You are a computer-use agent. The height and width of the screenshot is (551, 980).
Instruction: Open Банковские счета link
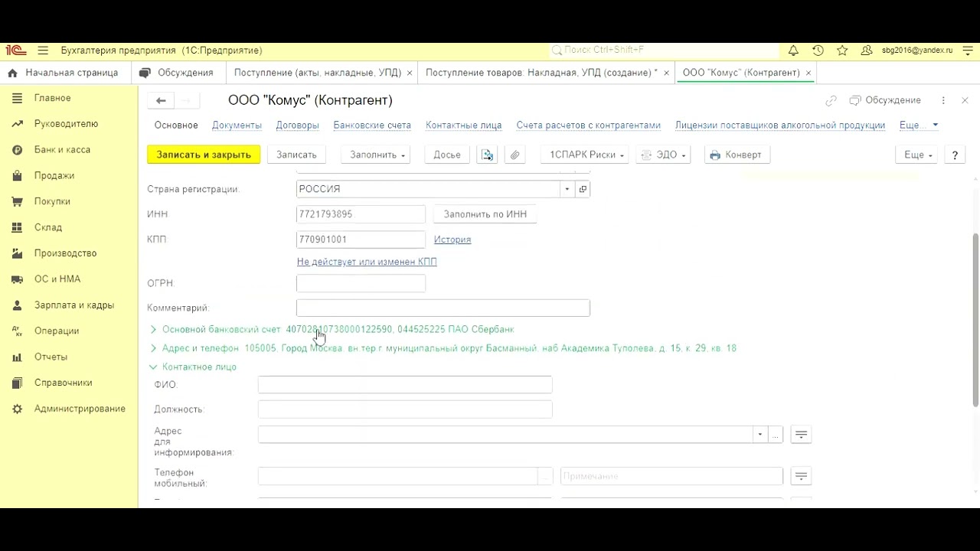click(x=372, y=126)
